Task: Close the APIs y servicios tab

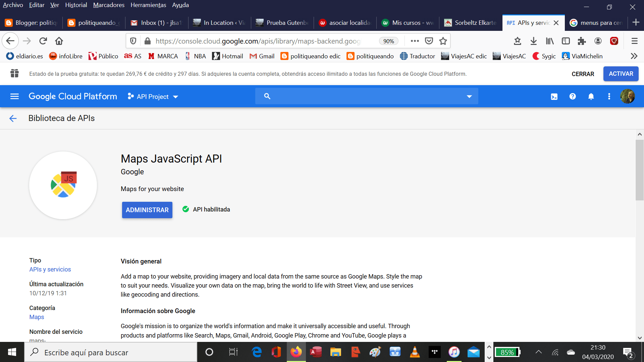Action: coord(556,23)
